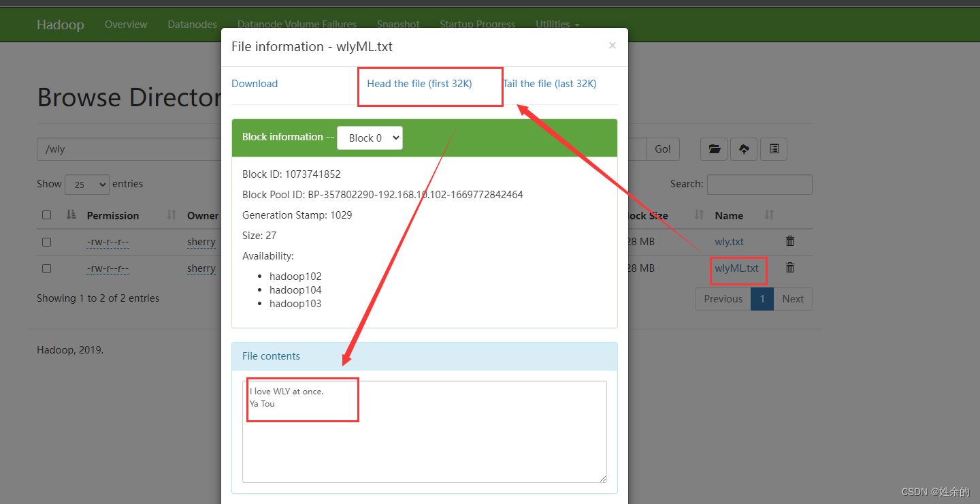Delete wly.txt using its trash icon
The height and width of the screenshot is (504, 980).
(789, 241)
